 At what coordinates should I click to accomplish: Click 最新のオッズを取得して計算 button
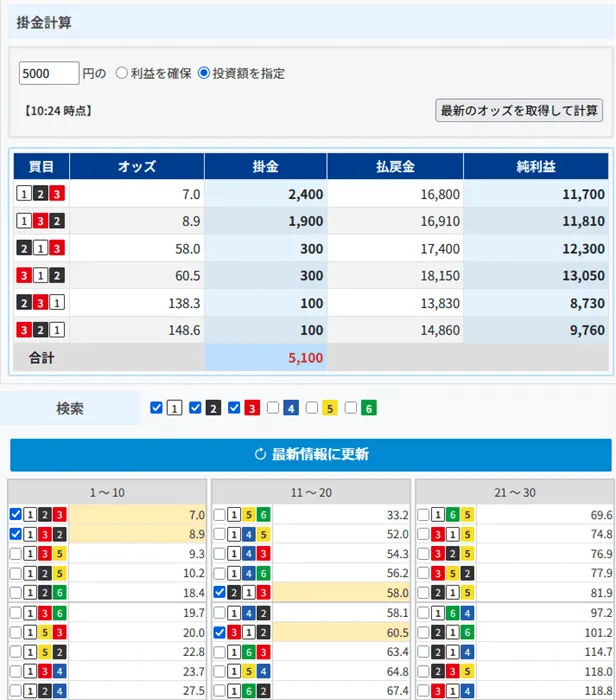pyautogui.click(x=519, y=110)
